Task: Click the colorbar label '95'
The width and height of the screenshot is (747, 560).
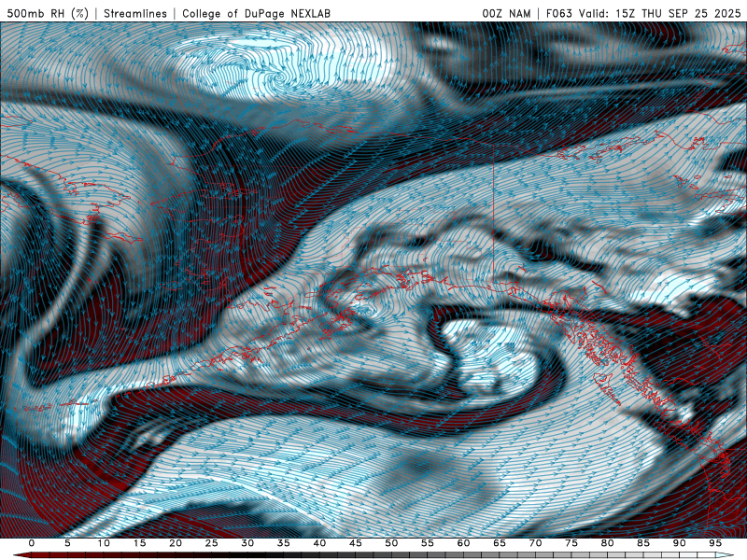Action: 715,543
